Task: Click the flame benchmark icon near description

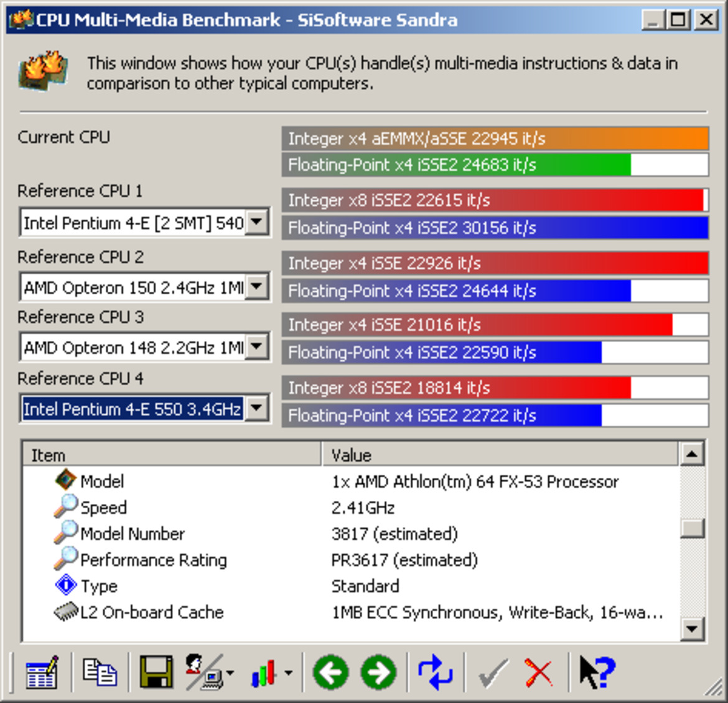Action: pyautogui.click(x=44, y=70)
